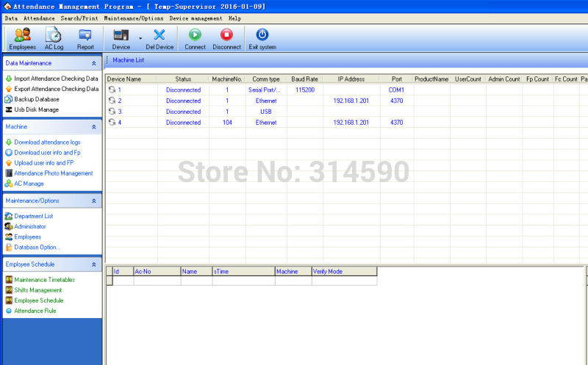The image size is (588, 365).
Task: Select device row 4 in Machine List
Action: coord(119,123)
